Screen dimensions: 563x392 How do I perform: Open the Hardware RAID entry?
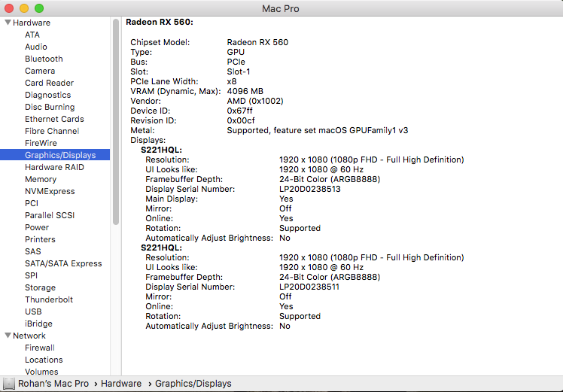54,167
